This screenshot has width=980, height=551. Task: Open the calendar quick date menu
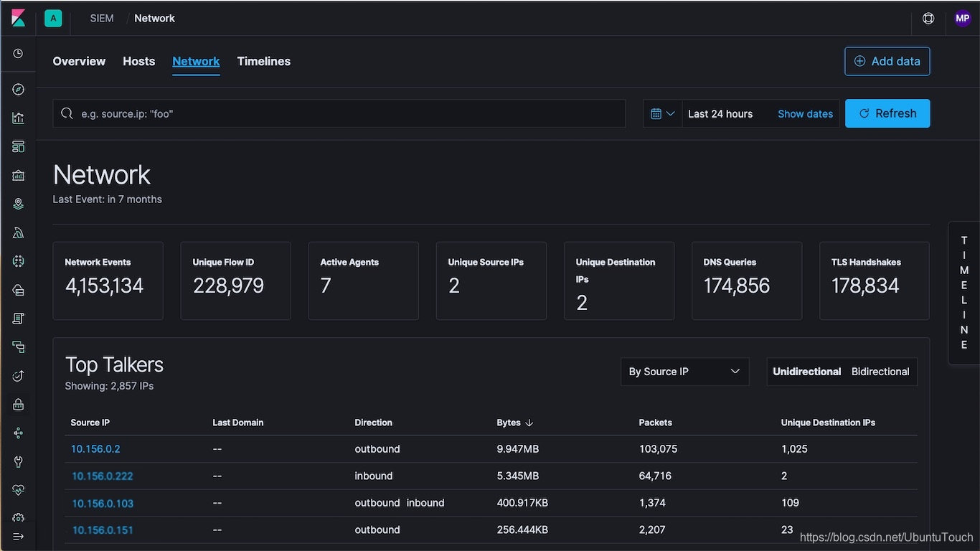click(x=662, y=113)
